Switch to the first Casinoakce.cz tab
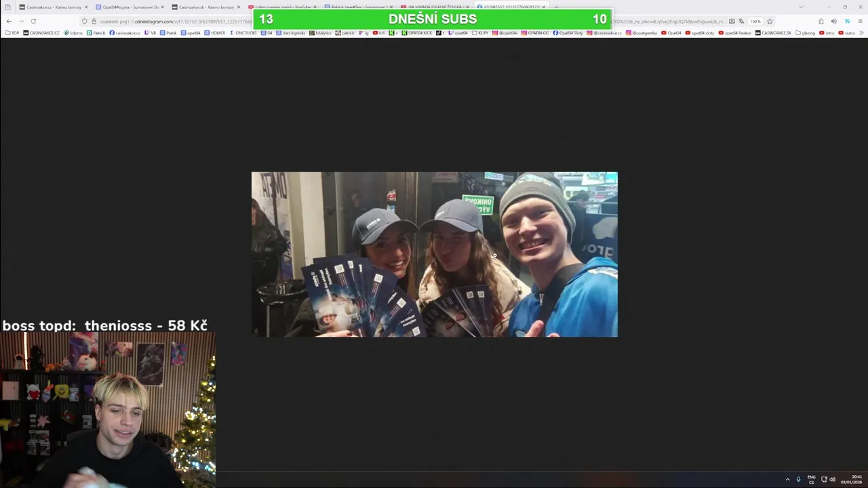Image resolution: width=868 pixels, height=488 pixels. [54, 7]
